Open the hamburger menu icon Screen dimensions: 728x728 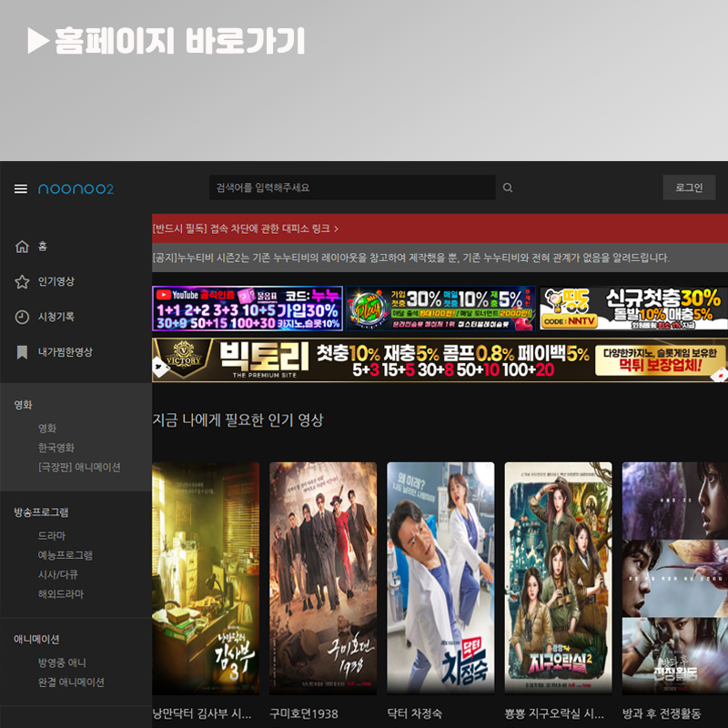(x=20, y=188)
